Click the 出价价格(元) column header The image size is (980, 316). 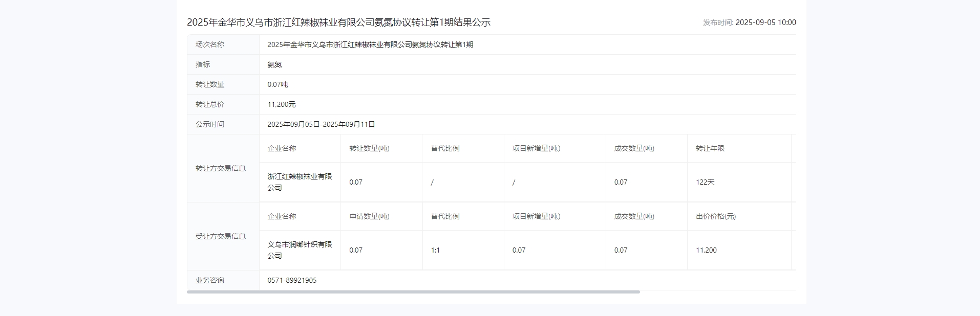(x=715, y=216)
